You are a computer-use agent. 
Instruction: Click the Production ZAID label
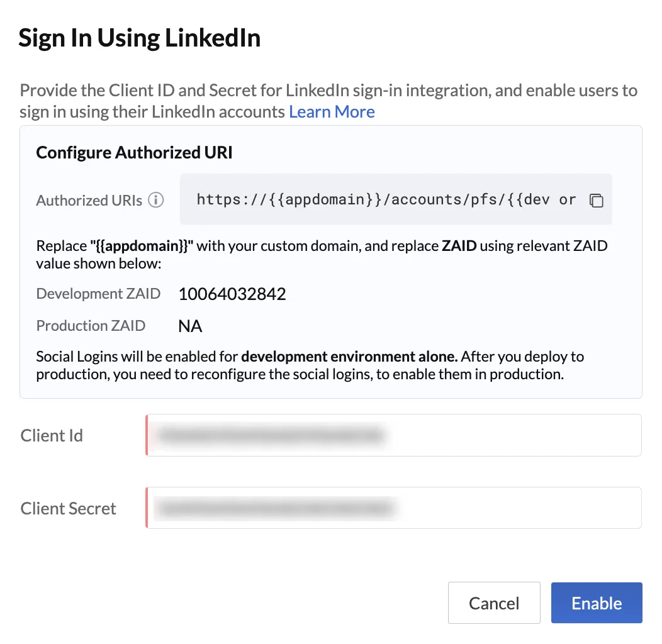click(x=91, y=326)
